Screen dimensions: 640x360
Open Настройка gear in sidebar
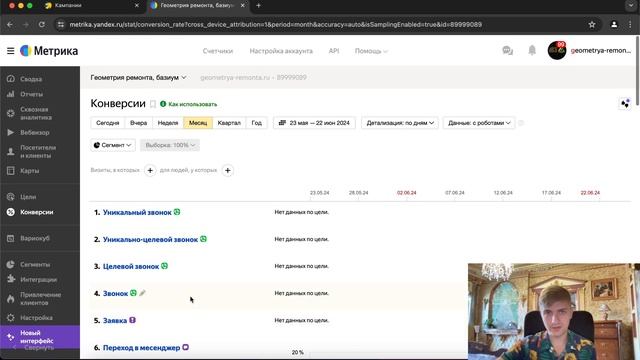(11, 318)
